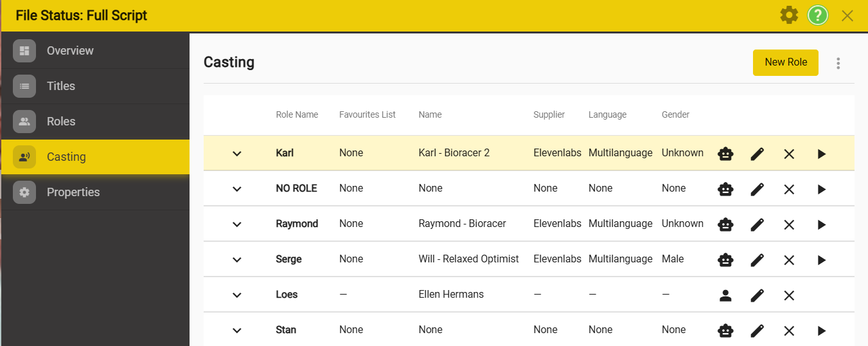This screenshot has width=868, height=346.
Task: Click the Role Name column header
Action: (x=297, y=114)
